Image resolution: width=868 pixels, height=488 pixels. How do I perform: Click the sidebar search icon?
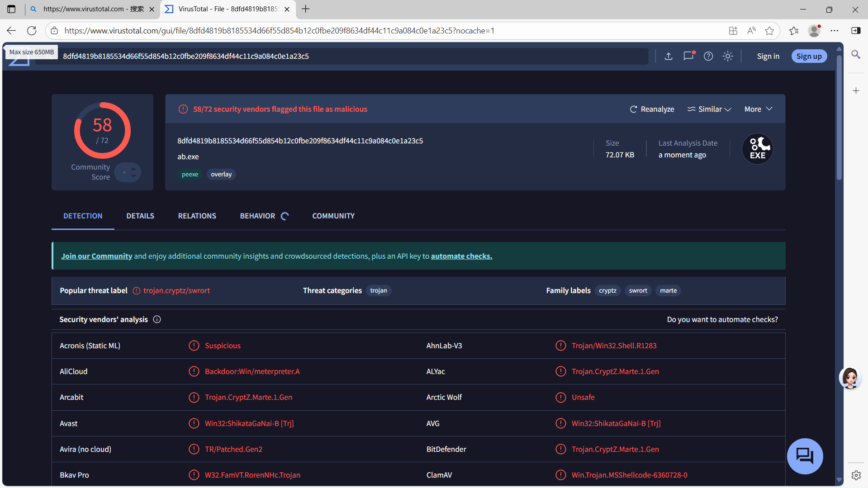[x=856, y=54]
